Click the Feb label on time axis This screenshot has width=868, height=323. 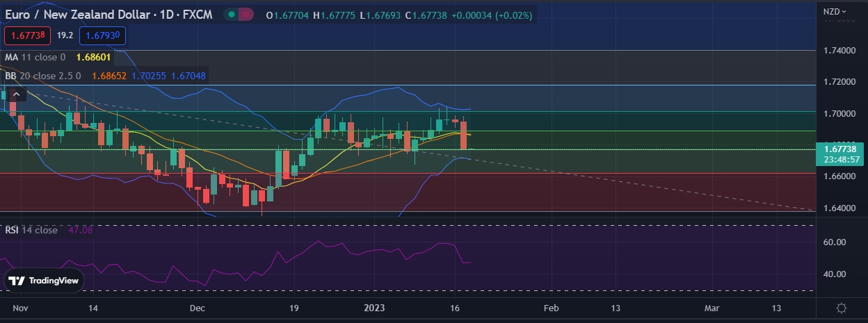(x=551, y=308)
